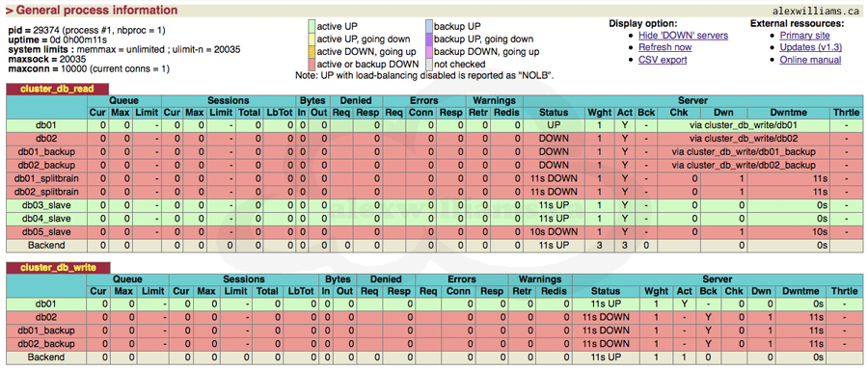Click the General process information heading

pos(92,10)
